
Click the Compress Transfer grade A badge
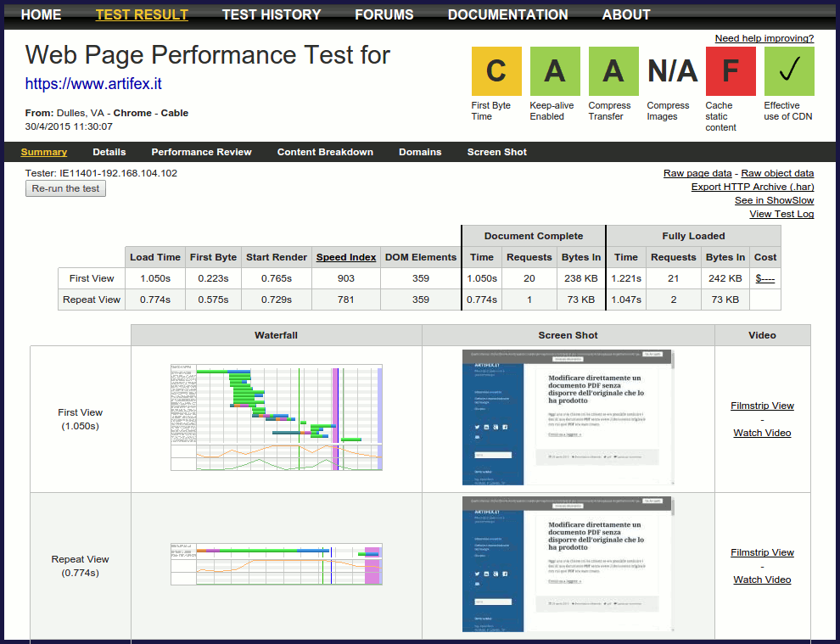(x=613, y=71)
